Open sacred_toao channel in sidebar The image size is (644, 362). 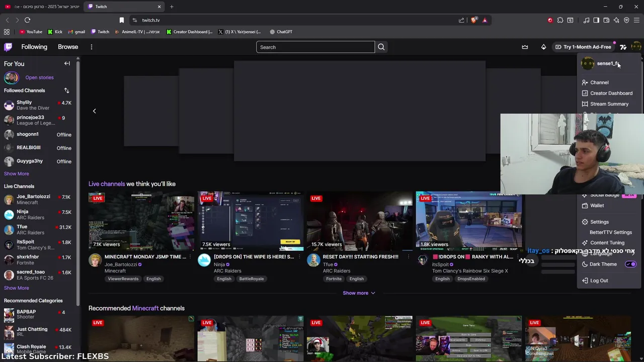(x=38, y=275)
